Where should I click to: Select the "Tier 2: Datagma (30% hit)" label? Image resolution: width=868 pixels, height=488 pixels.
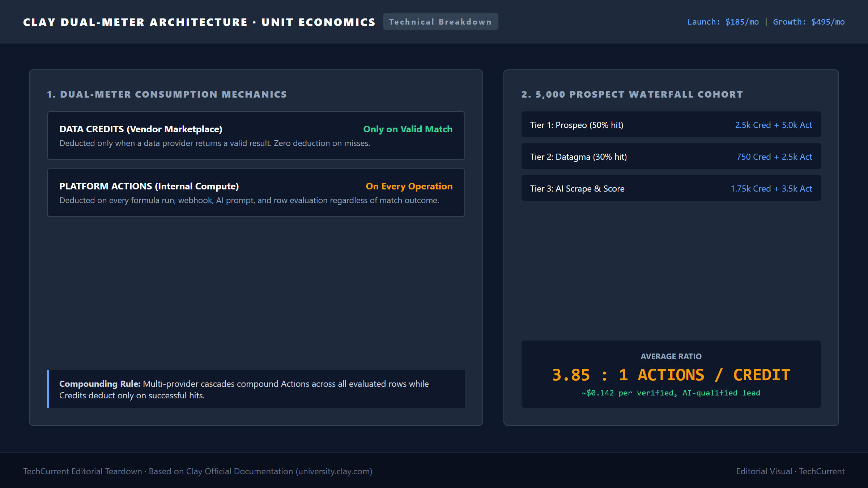(579, 157)
